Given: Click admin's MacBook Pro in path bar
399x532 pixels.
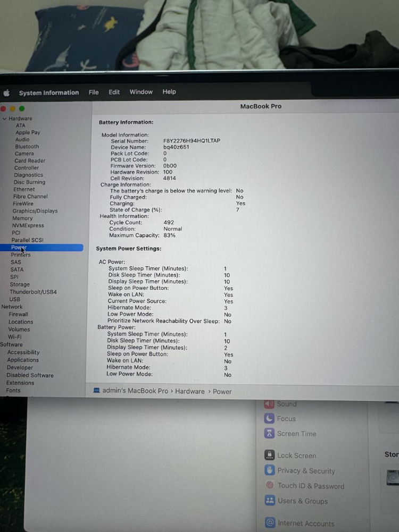Looking at the screenshot, I should click(x=135, y=391).
